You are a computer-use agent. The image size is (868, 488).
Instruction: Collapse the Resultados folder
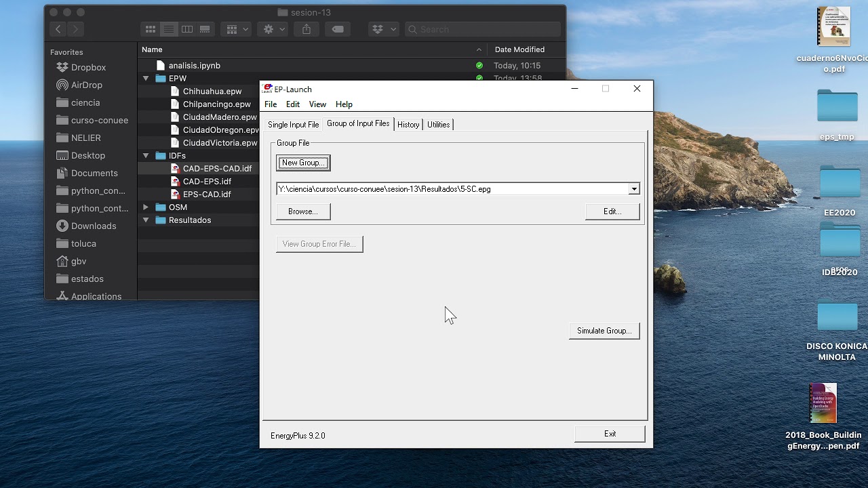point(146,220)
